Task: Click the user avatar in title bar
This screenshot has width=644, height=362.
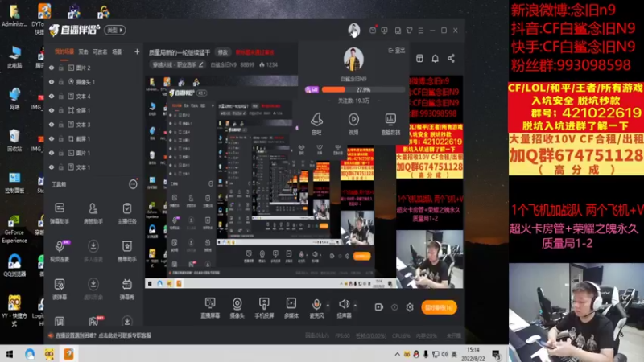Action: click(353, 30)
